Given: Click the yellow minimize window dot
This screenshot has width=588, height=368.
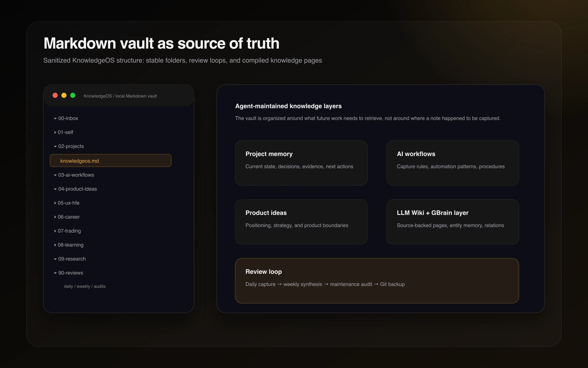Looking at the screenshot, I should coord(64,95).
